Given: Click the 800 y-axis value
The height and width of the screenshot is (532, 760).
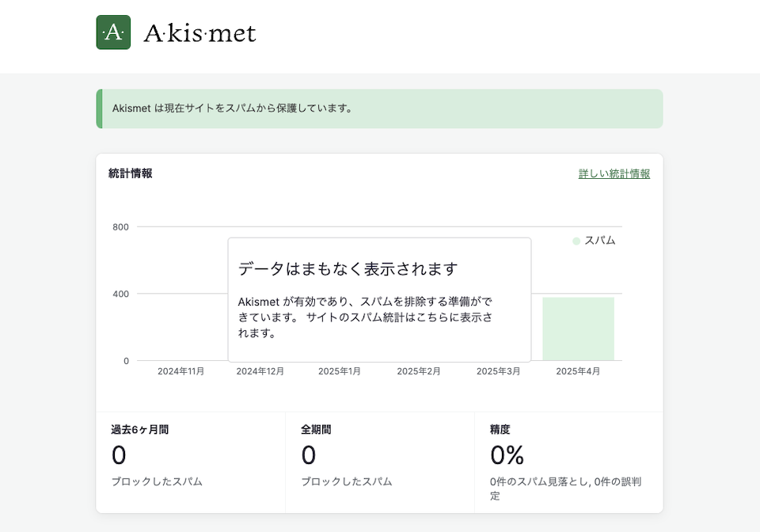Looking at the screenshot, I should tap(120, 226).
